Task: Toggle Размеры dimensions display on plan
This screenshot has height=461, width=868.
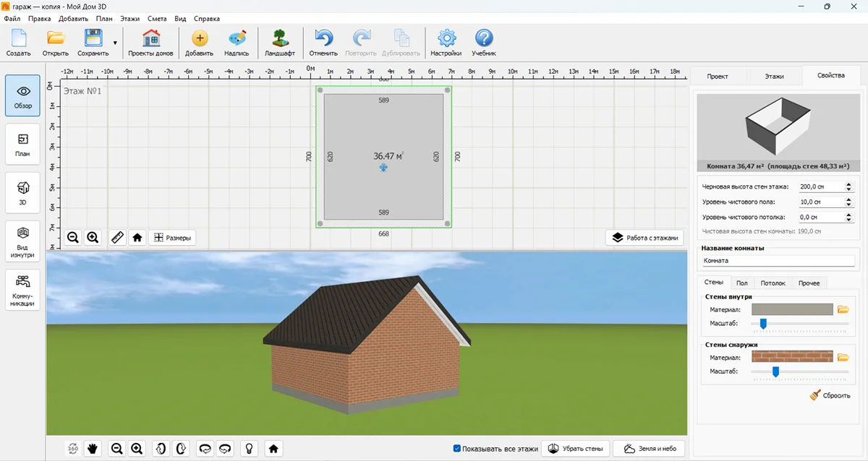Action: [x=171, y=237]
